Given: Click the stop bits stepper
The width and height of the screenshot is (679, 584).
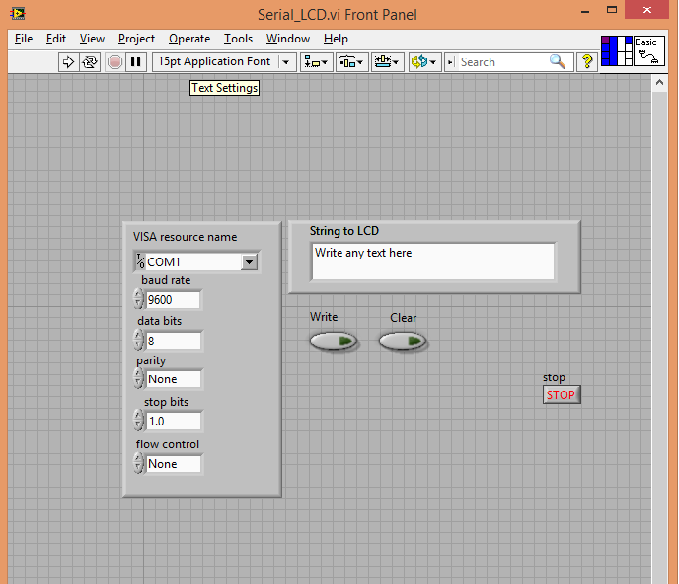Looking at the screenshot, I should tap(138, 420).
